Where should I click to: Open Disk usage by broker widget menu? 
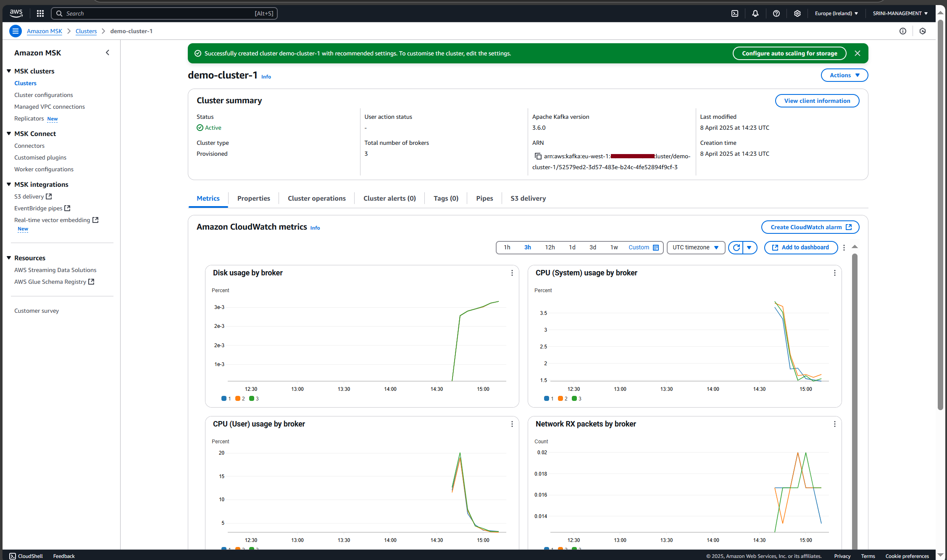(512, 273)
